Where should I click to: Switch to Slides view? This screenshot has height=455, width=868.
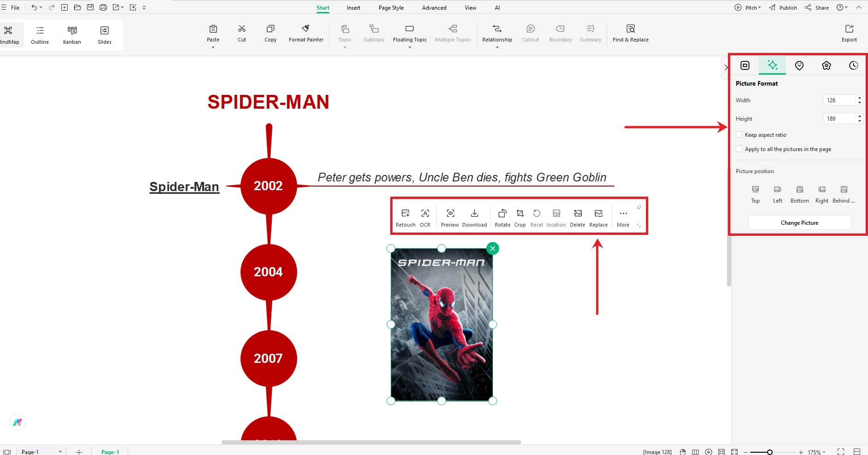point(105,35)
